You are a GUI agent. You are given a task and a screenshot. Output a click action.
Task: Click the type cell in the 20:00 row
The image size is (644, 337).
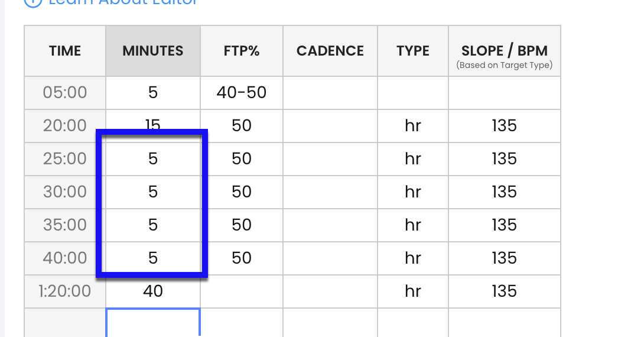click(413, 126)
